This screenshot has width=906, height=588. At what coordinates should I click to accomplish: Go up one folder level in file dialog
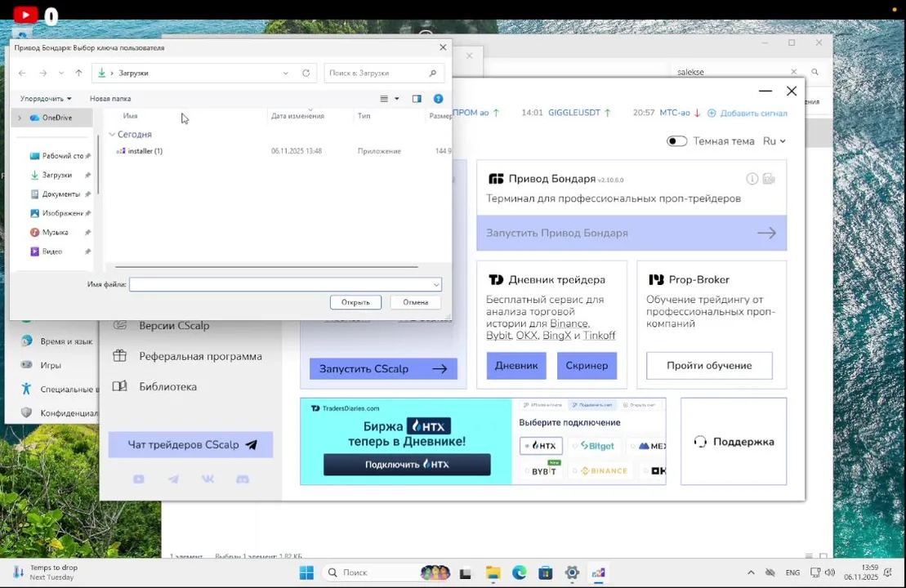coord(78,73)
